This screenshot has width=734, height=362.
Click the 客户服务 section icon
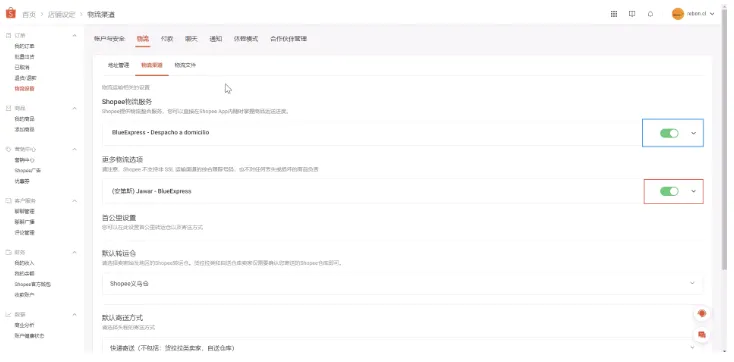tap(8, 201)
